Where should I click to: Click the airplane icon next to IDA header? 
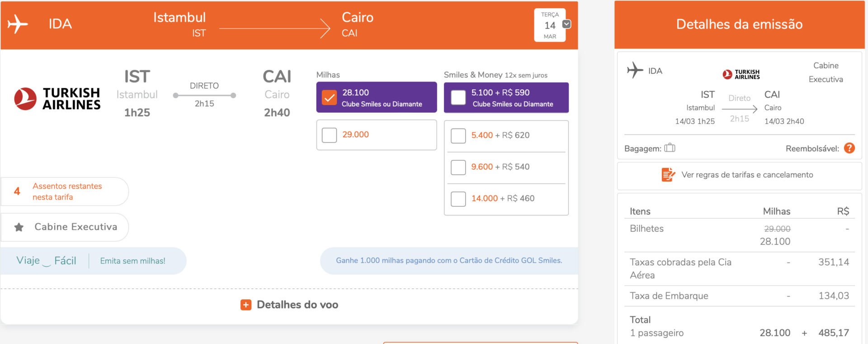[18, 24]
